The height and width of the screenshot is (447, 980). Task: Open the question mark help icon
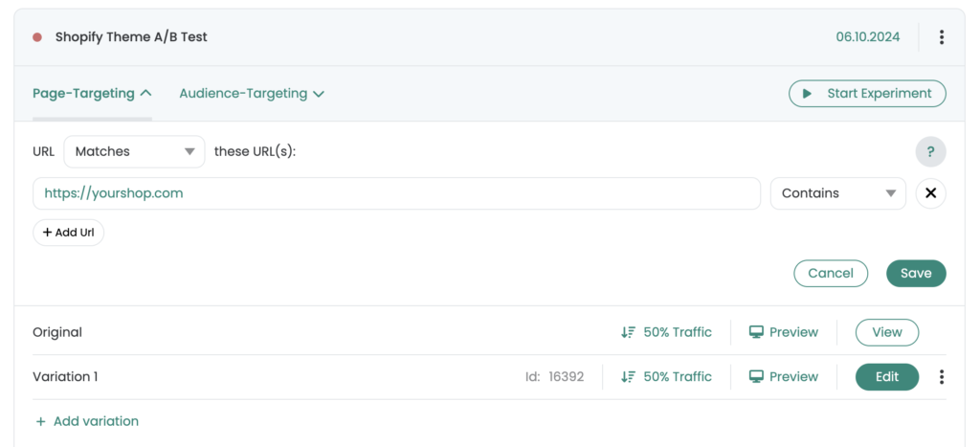click(x=930, y=152)
